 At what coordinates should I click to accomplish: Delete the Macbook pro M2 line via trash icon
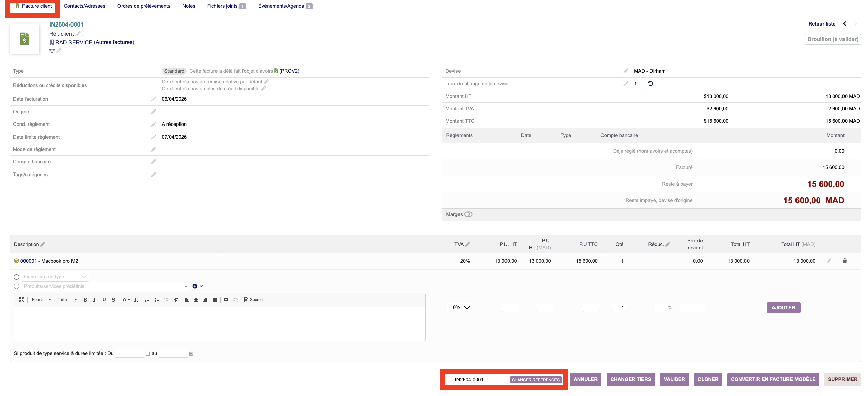point(845,261)
